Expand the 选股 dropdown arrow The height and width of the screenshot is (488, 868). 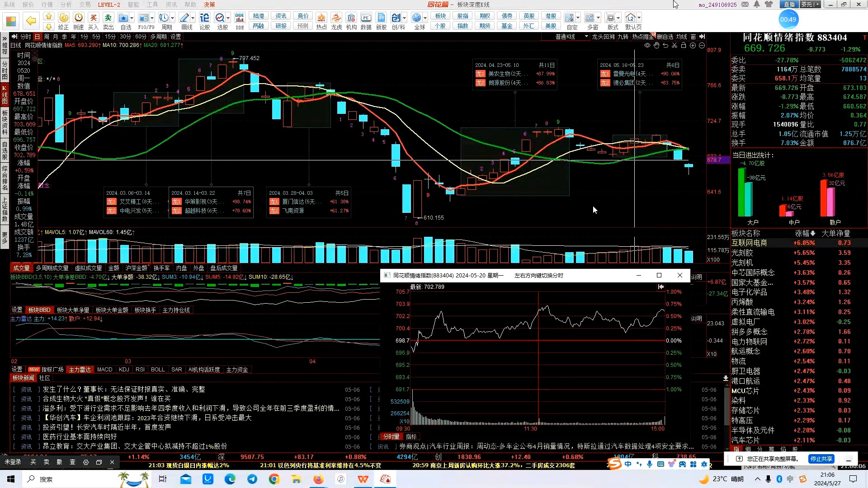(228, 18)
